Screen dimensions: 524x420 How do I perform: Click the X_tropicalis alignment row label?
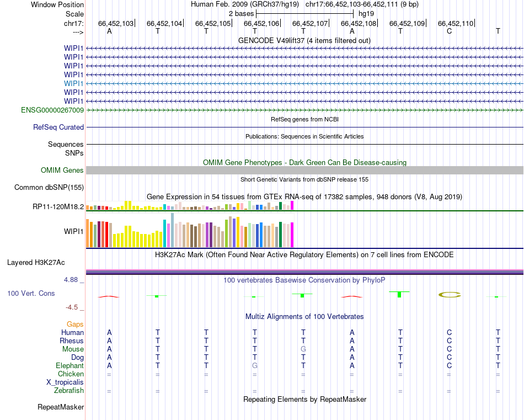pos(65,382)
